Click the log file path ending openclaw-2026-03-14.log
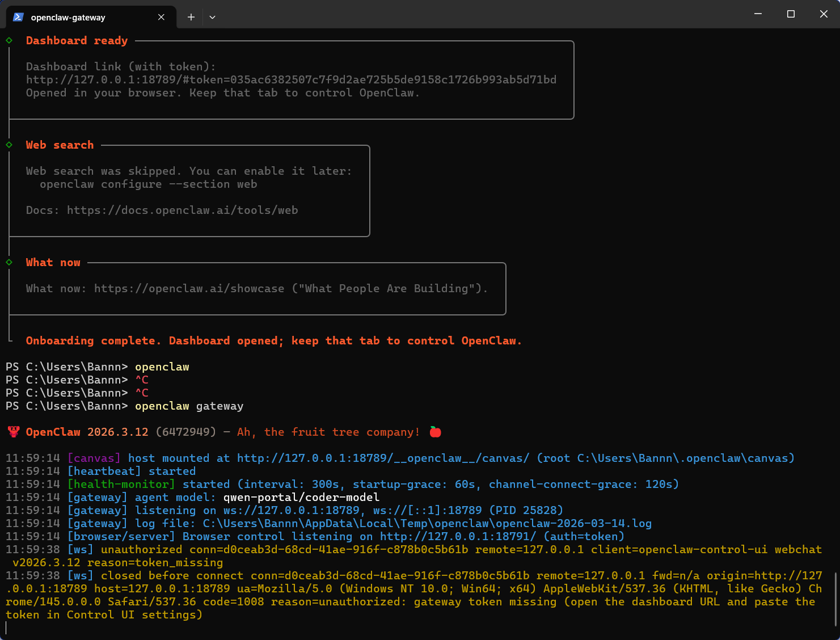The image size is (840, 640). click(x=427, y=523)
